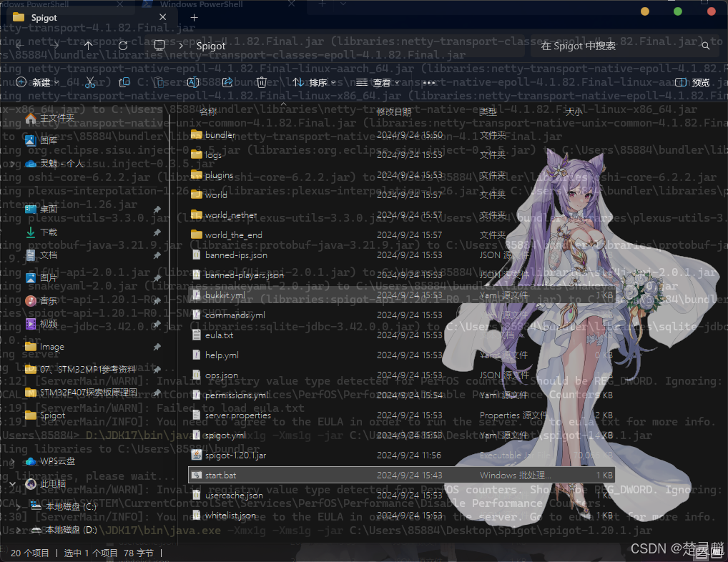This screenshot has height=562, width=728.
Task: Collapse the This PC tree node
Action: coord(13,483)
